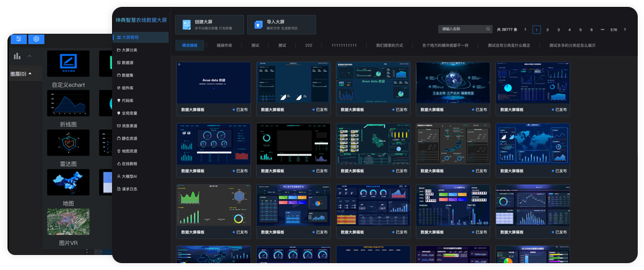Open 数据源 from the sidebar menu

(128, 62)
